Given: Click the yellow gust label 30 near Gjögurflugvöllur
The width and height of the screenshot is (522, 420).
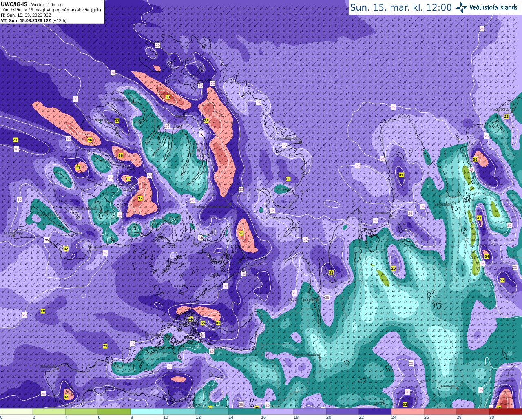Looking at the screenshot, I should (288, 179).
